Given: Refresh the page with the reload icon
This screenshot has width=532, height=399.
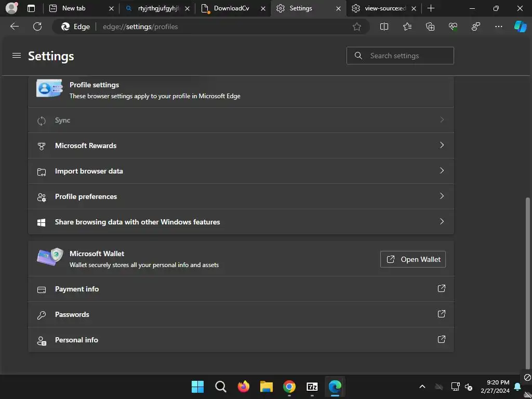Looking at the screenshot, I should click(37, 26).
